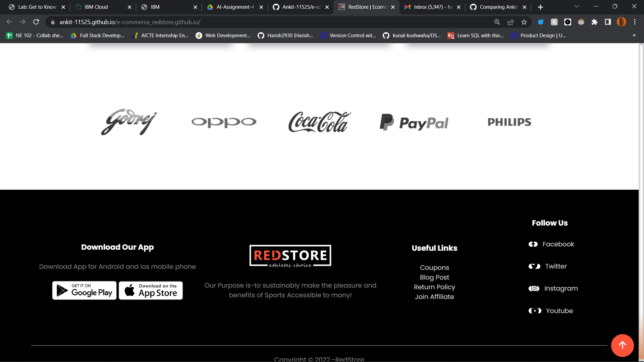Click the scroll-to-top red arrow button
644x362 pixels.
click(622, 345)
